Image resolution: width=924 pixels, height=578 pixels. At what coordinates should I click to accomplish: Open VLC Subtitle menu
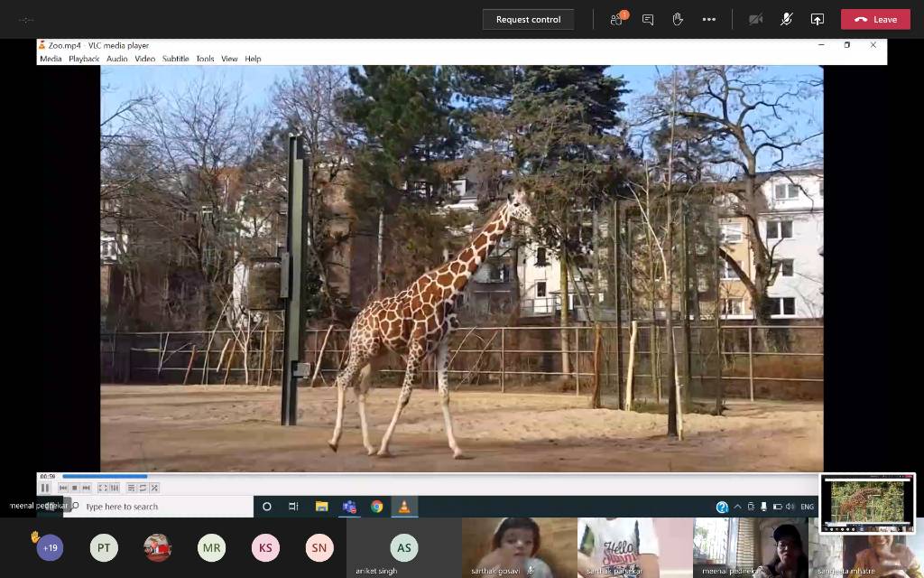click(x=175, y=59)
